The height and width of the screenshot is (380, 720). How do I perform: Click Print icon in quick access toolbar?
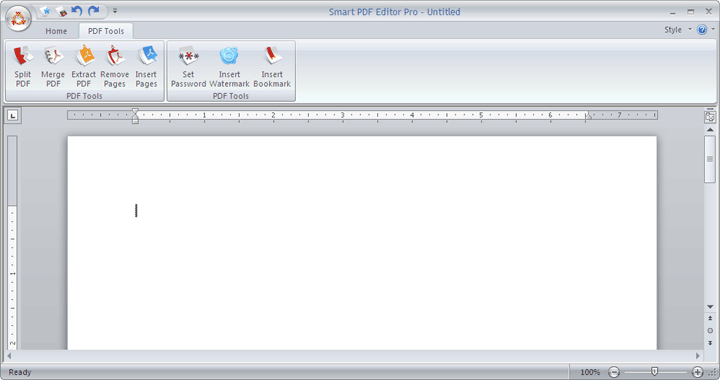point(62,11)
